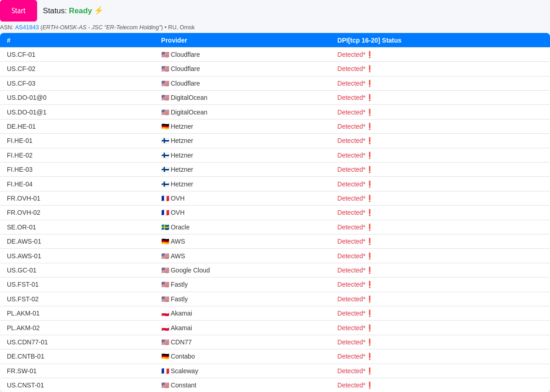The image size is (550, 392).
Task: Select row ID FI.HE-04
Action: pos(20,184)
